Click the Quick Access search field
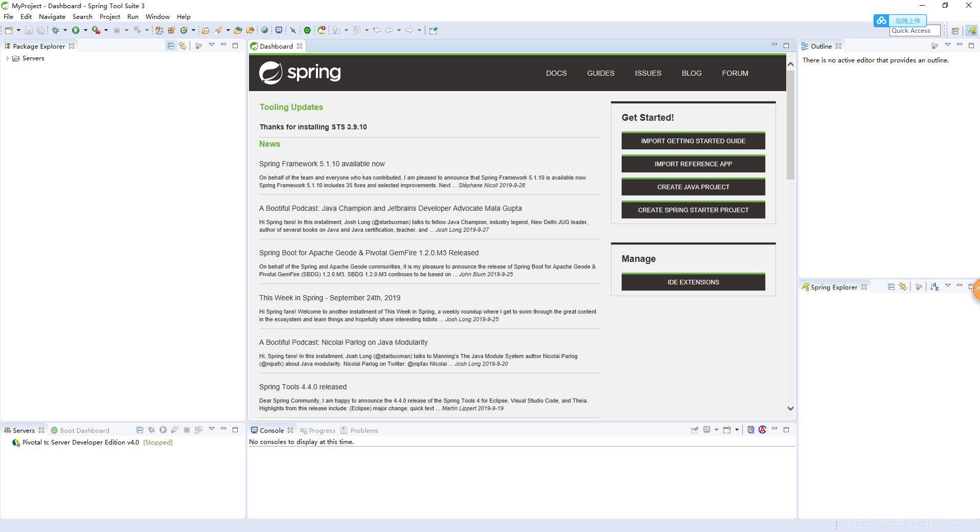 915,31
